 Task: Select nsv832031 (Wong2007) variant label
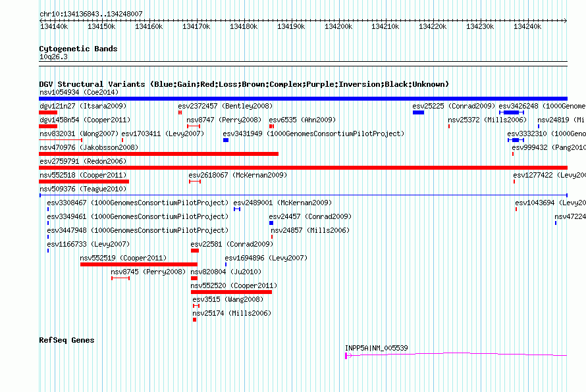(x=79, y=134)
